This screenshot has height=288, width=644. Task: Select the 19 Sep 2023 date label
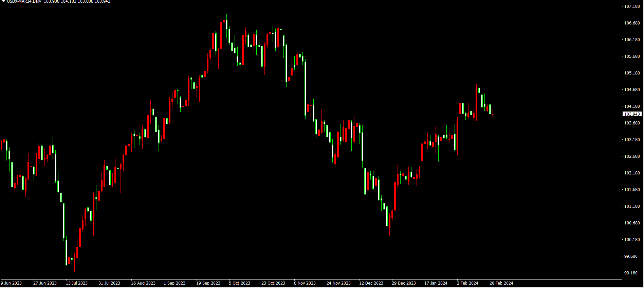coord(208,283)
